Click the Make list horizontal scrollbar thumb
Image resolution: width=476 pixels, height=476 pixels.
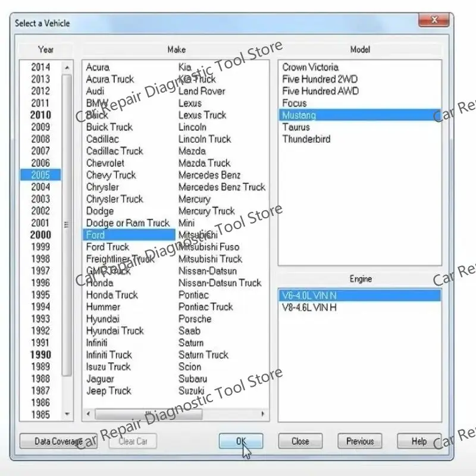pyautogui.click(x=149, y=414)
